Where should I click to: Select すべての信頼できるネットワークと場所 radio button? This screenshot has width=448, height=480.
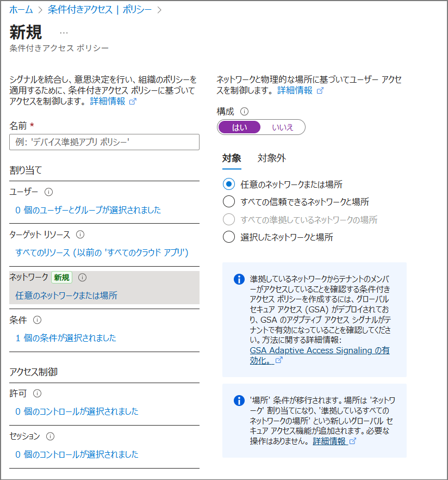pos(229,202)
